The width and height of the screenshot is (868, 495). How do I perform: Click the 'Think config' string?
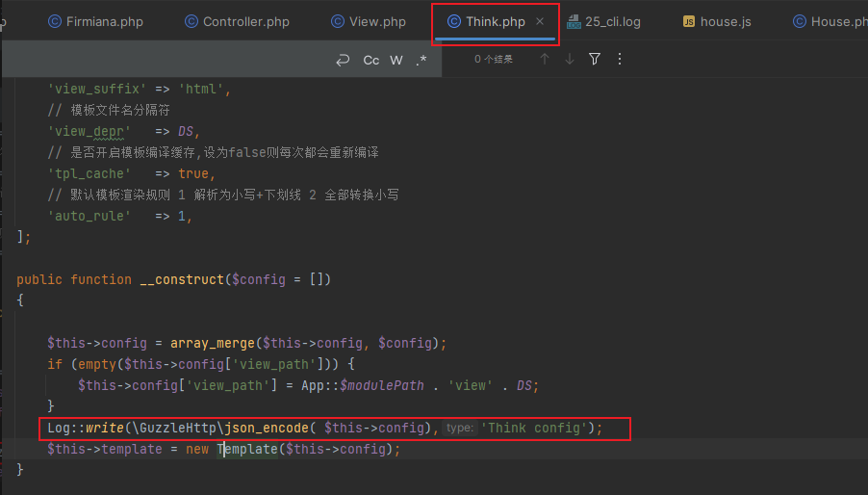[534, 428]
